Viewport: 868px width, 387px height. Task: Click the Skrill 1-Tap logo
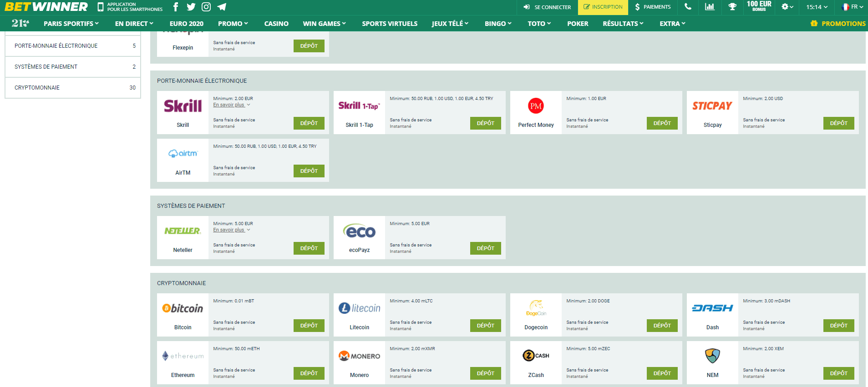359,106
